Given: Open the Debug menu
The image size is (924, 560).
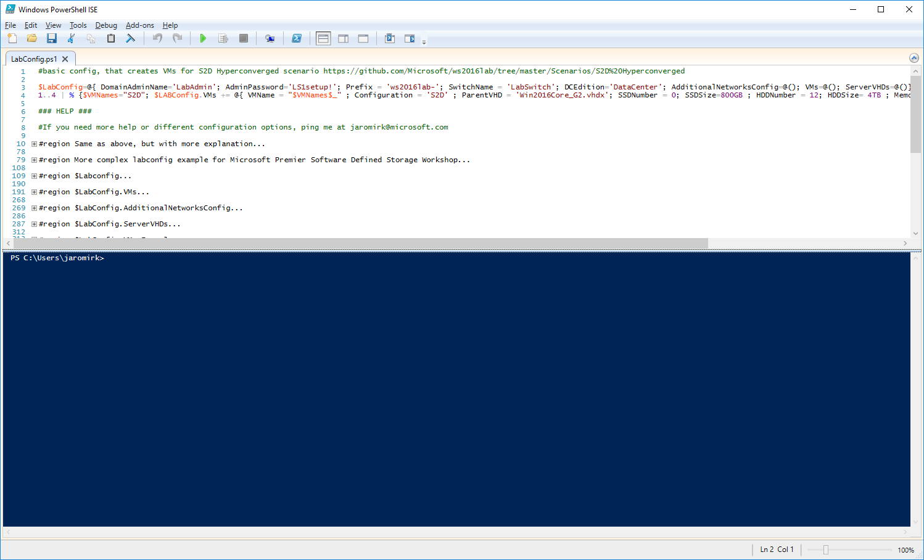Looking at the screenshot, I should click(106, 25).
